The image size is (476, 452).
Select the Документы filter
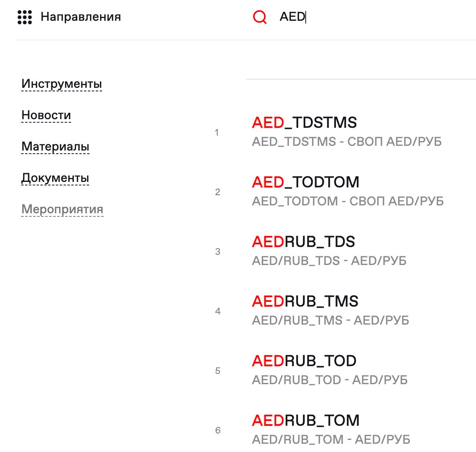(55, 178)
